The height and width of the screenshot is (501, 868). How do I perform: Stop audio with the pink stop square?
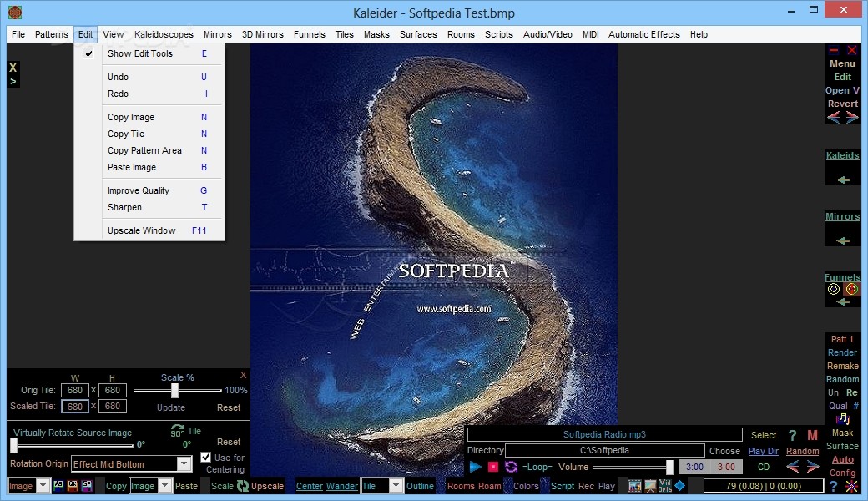[492, 467]
